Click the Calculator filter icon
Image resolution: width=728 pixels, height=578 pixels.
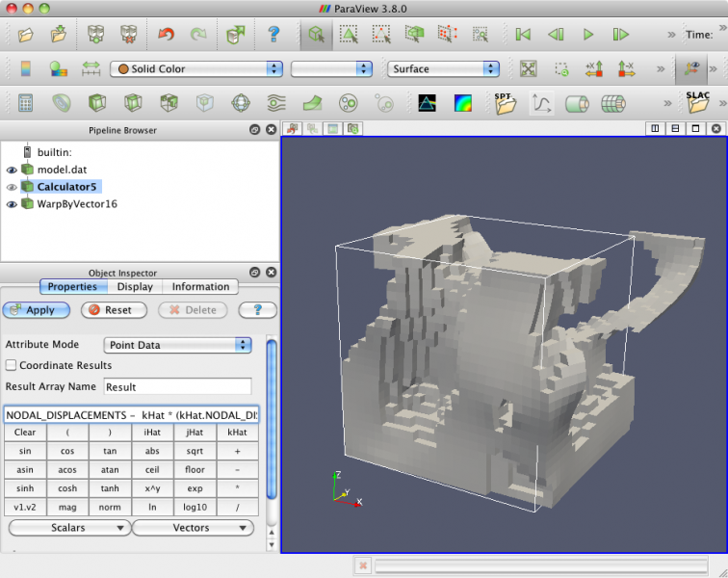click(26, 103)
